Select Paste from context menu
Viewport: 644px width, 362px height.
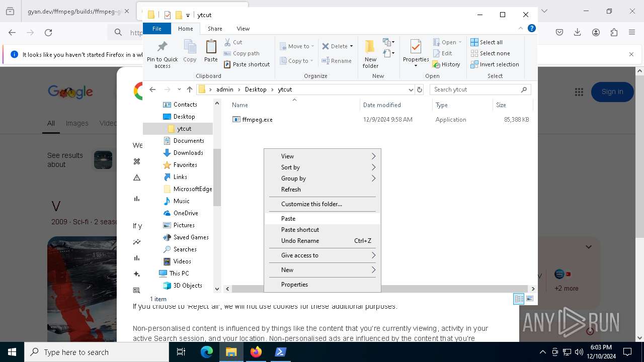tap(323, 219)
